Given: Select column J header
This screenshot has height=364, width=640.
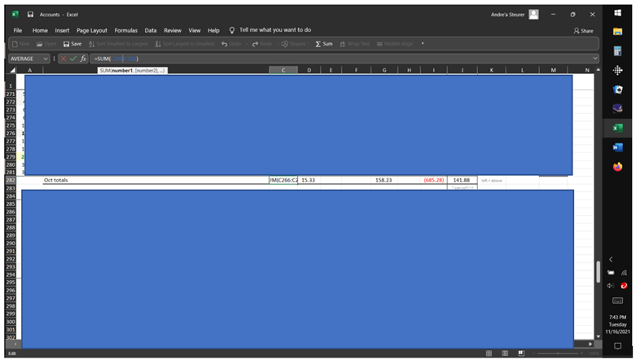Looking at the screenshot, I should 462,70.
